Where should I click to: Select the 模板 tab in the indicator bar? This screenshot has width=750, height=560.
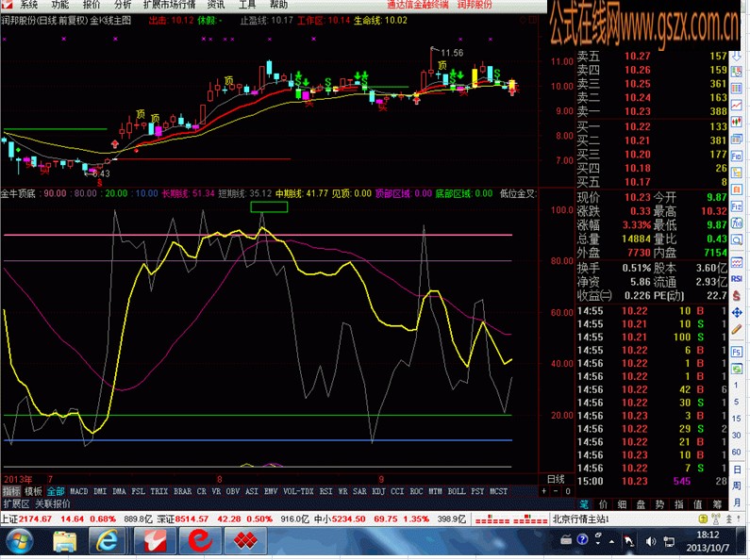33,491
